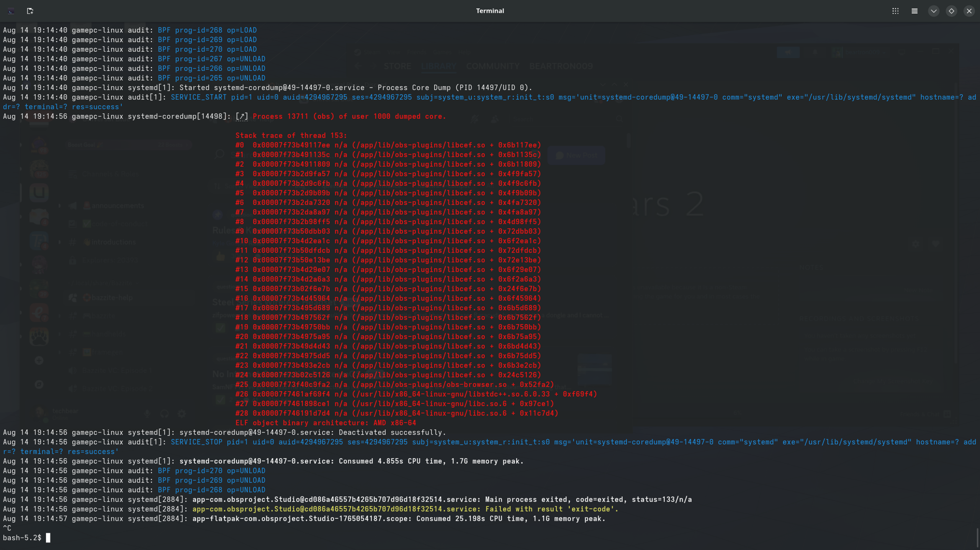This screenshot has height=550, width=980.
Task: Click 'ELF object binary architecture: AMD x86-64'
Action: tap(326, 423)
